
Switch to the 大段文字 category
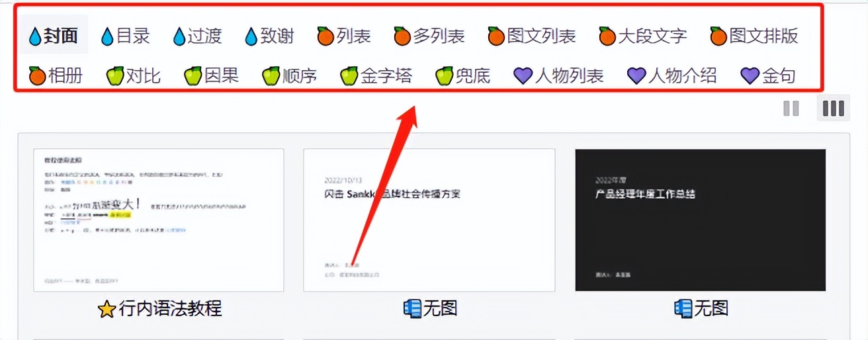click(643, 36)
